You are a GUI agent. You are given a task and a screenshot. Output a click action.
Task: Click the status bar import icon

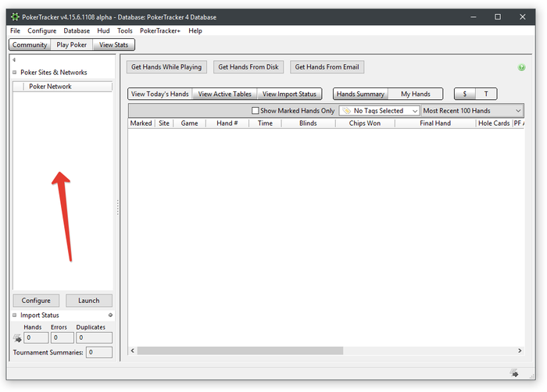(514, 373)
